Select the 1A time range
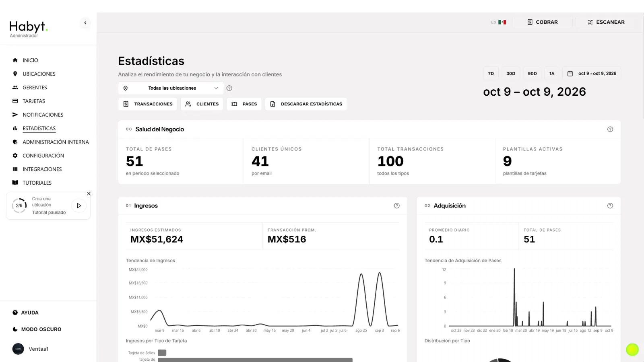 click(x=552, y=74)
